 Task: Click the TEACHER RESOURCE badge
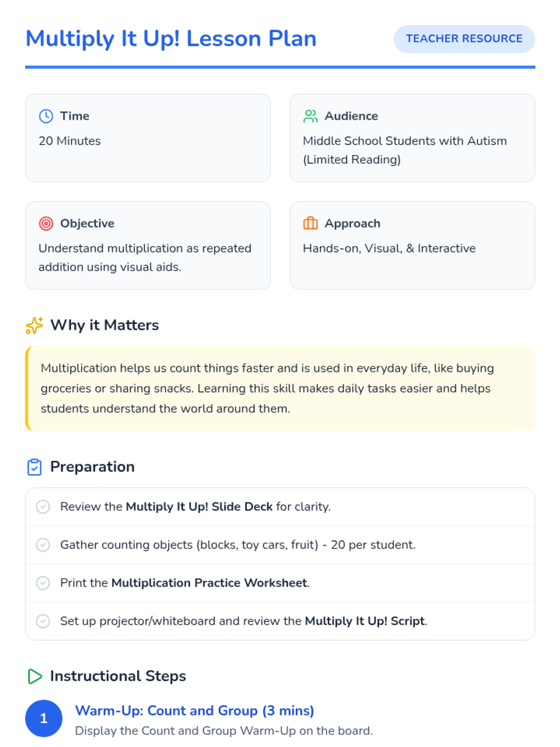[x=464, y=39]
